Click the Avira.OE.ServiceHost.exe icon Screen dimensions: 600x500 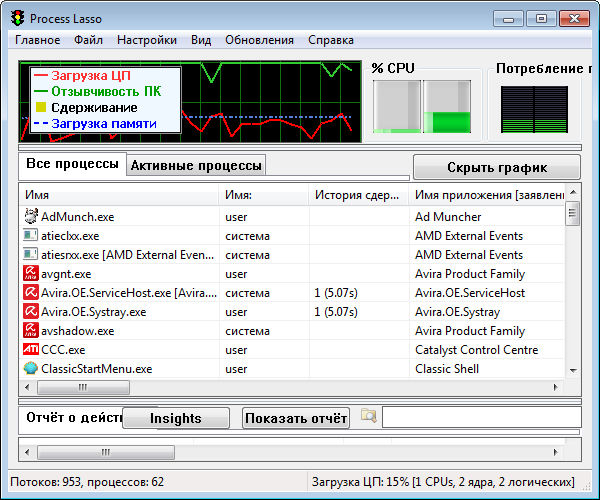pyautogui.click(x=31, y=292)
